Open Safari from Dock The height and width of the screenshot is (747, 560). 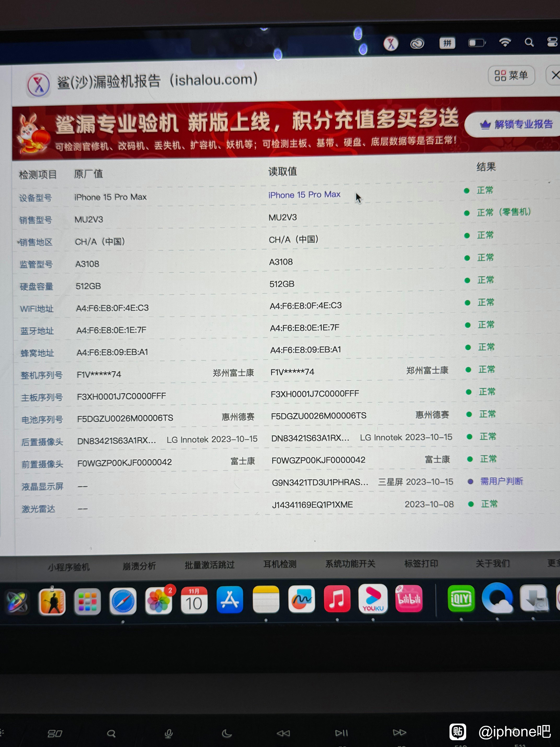(123, 601)
